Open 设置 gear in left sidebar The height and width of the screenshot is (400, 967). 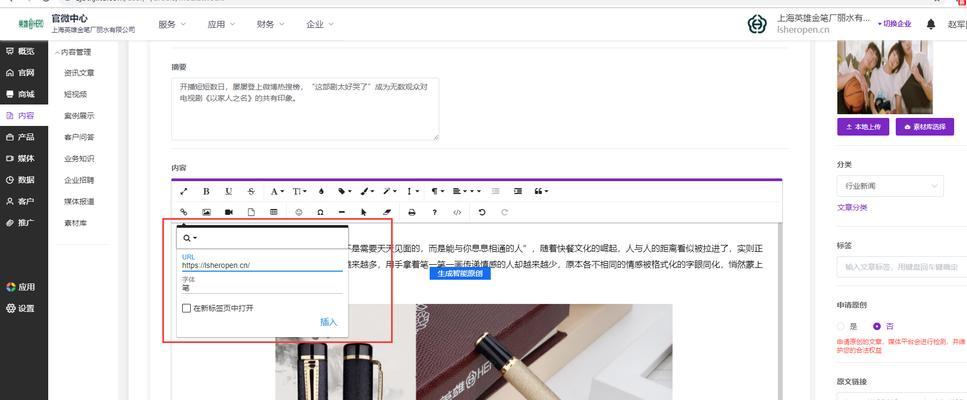tap(20, 308)
